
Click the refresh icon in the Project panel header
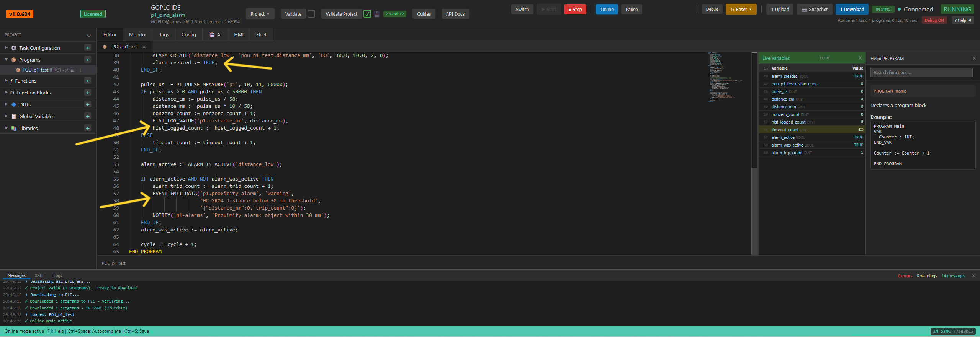89,35
